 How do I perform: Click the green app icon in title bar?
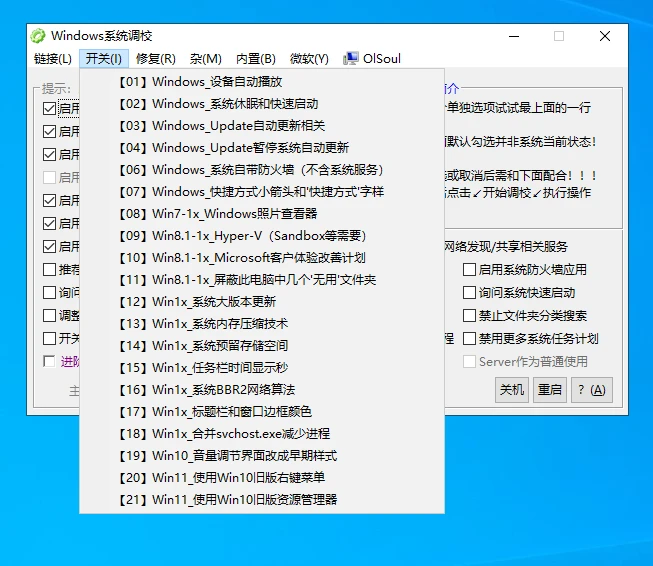point(38,36)
